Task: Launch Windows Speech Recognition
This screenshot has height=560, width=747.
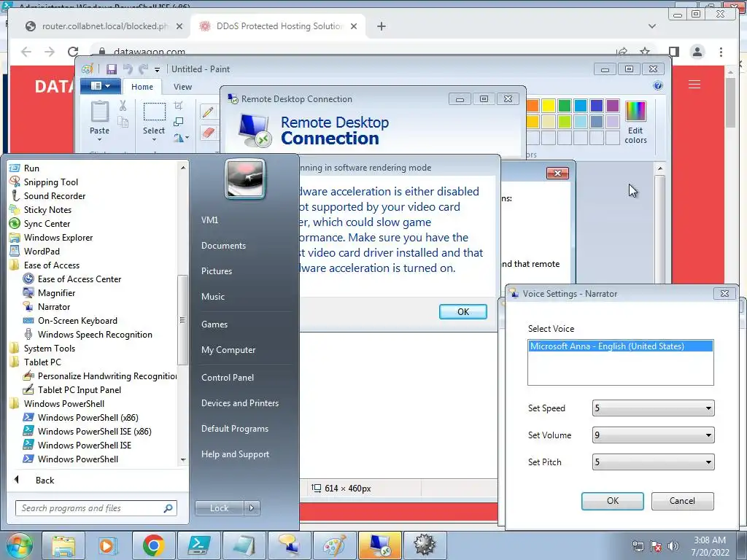Action: click(95, 334)
